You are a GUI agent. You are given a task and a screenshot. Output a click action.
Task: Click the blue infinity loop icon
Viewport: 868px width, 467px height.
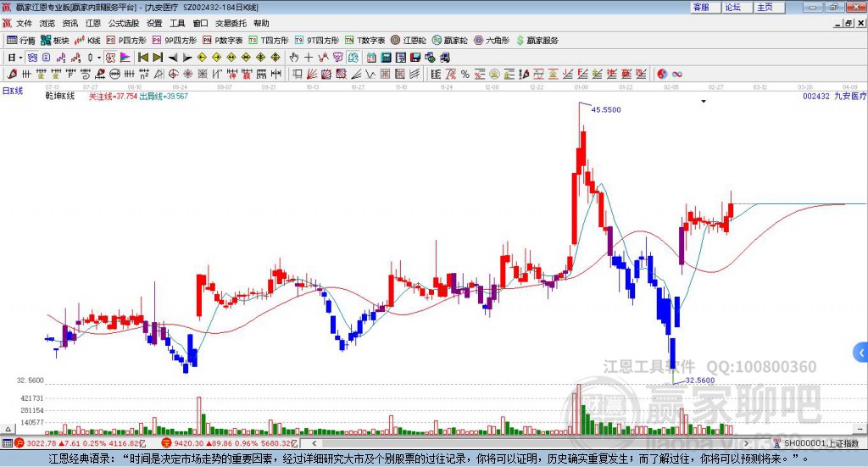pyautogui.click(x=677, y=74)
